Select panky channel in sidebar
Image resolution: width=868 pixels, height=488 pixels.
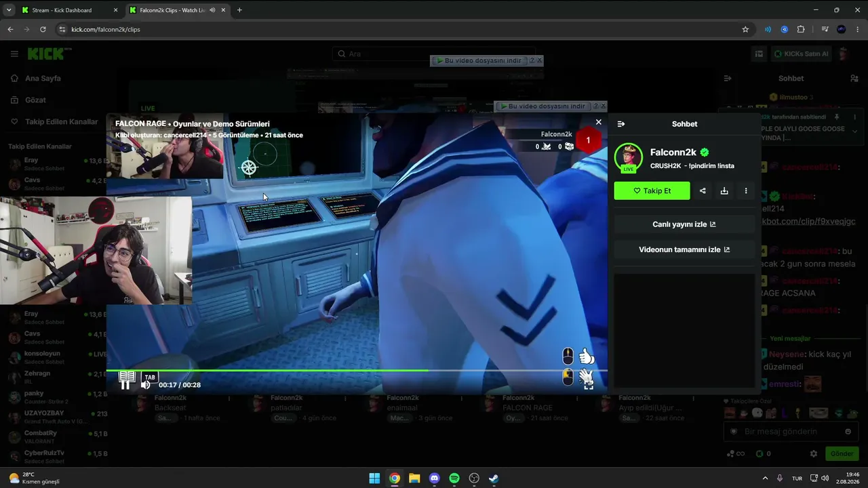click(57, 397)
